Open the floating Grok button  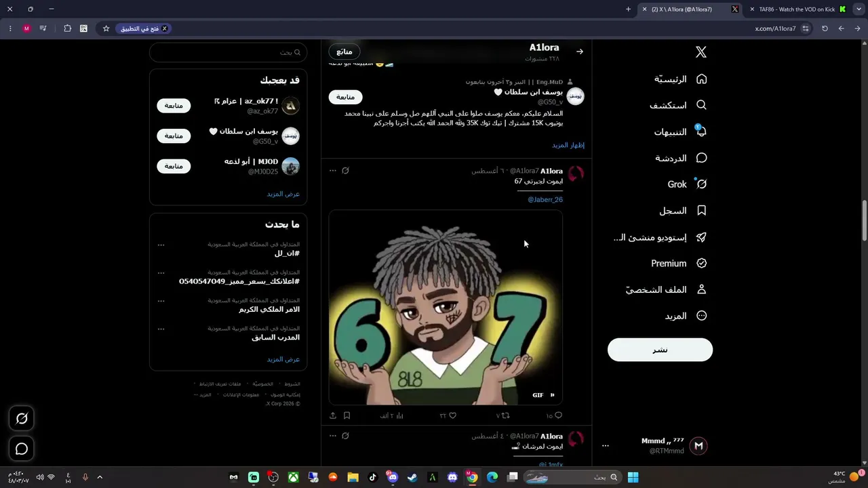(x=22, y=419)
